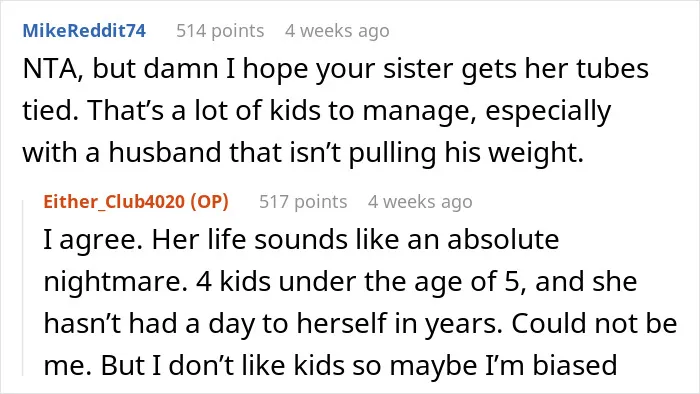Open MikeReddit74's user profile
Screen dimensions: 700x394
point(84,31)
